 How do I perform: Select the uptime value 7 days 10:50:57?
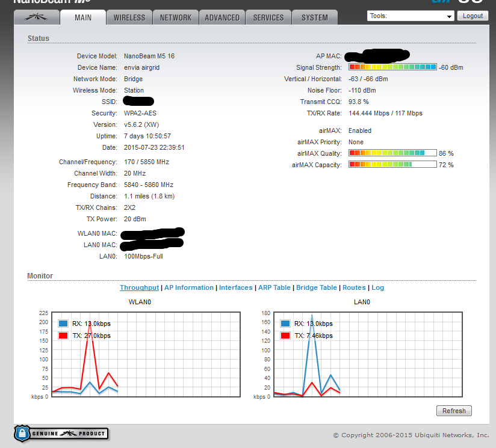tap(147, 136)
